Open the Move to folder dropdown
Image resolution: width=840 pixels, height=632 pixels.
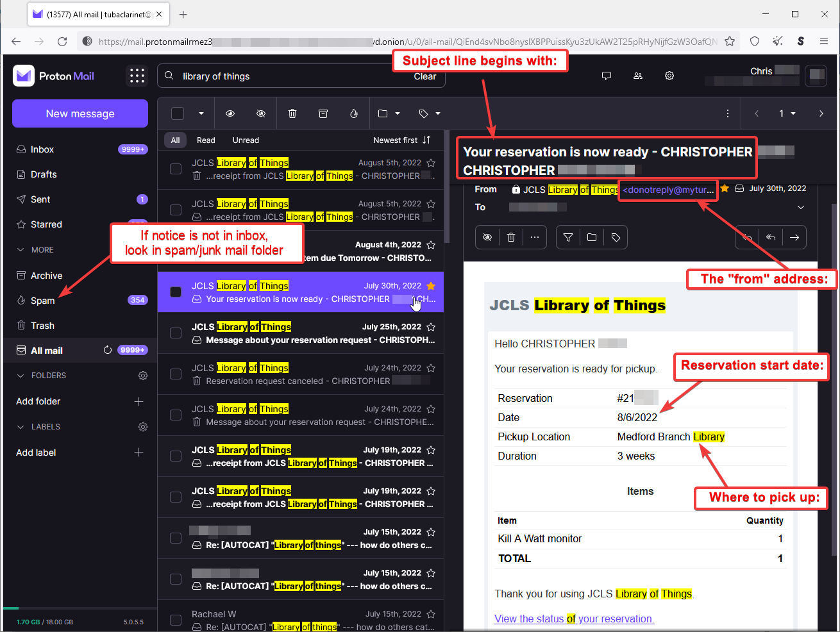389,113
